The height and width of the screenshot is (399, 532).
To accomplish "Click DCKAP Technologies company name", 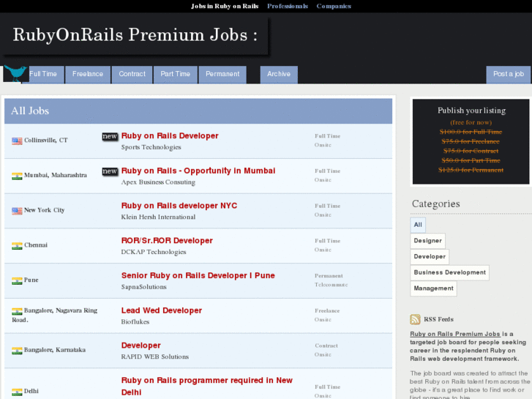I will [x=154, y=253].
